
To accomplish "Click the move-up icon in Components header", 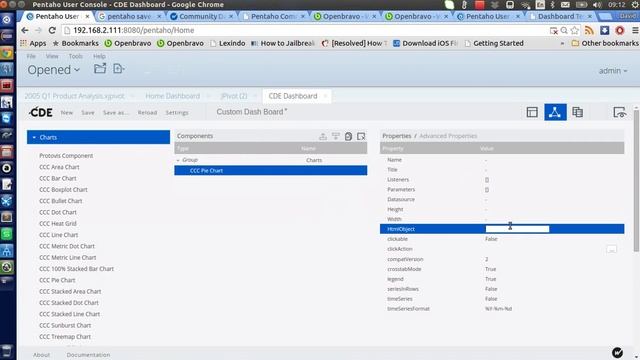I will [323, 136].
